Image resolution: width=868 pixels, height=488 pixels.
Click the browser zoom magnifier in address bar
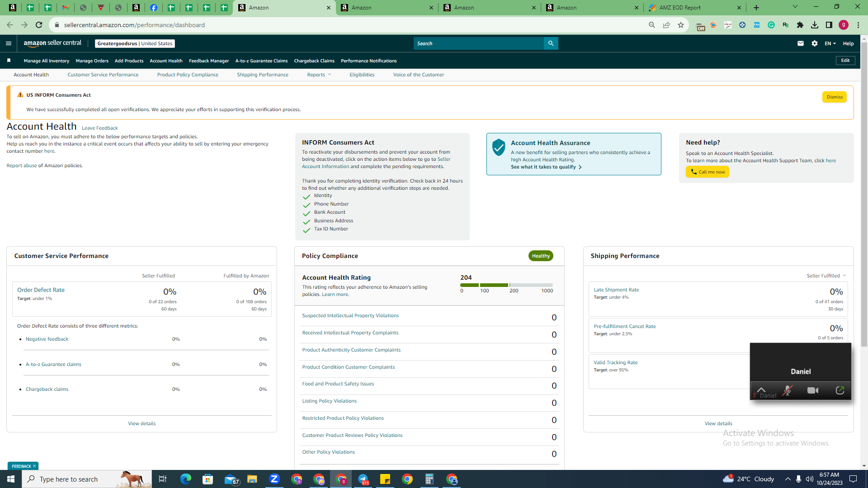point(652,25)
